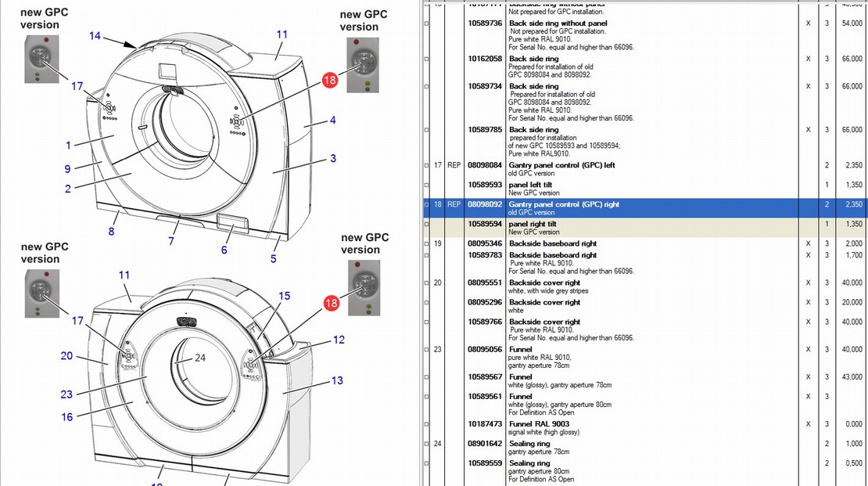The height and width of the screenshot is (486, 868).
Task: Select the 'panel right tilt' row
Action: coord(644,227)
